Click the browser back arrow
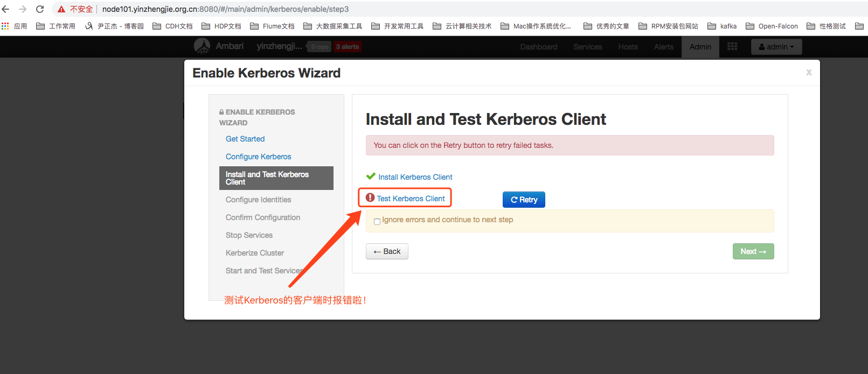 (x=5, y=9)
